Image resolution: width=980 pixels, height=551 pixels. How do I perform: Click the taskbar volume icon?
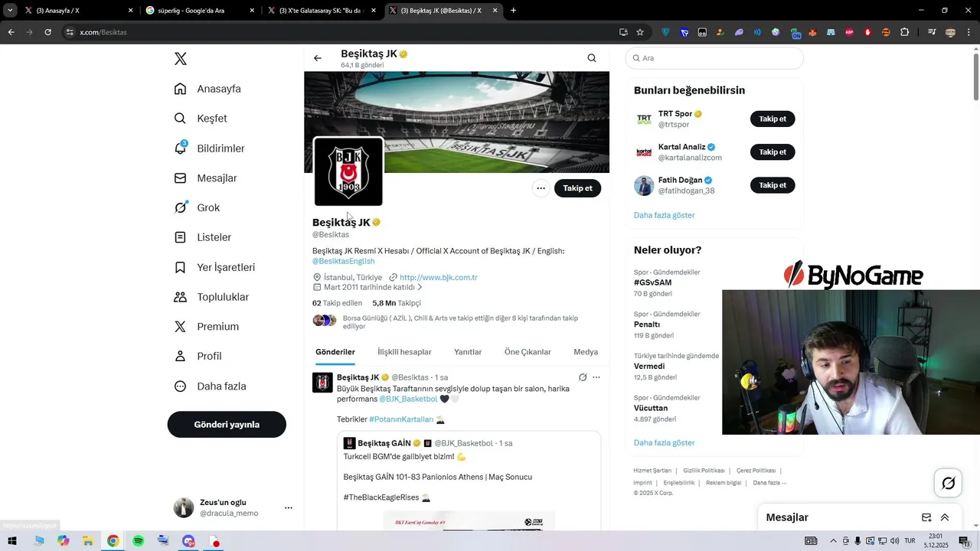click(895, 541)
